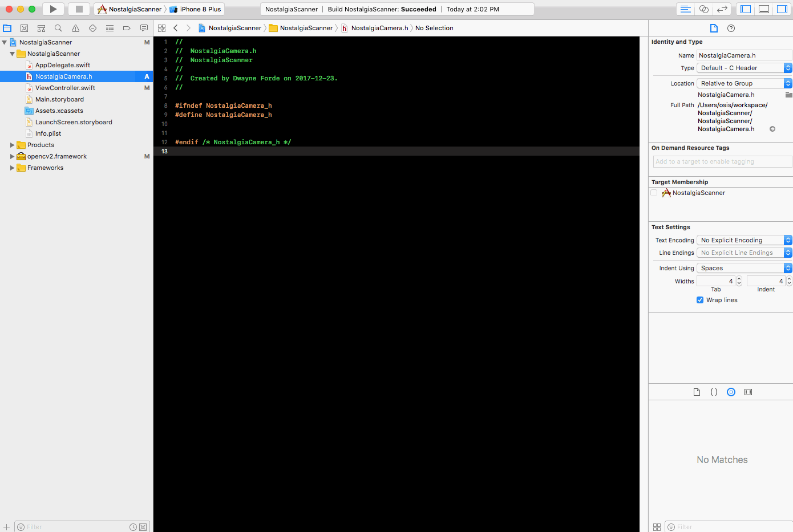This screenshot has width=793, height=532.
Task: Select ViewController.swift in navigator
Action: point(65,88)
